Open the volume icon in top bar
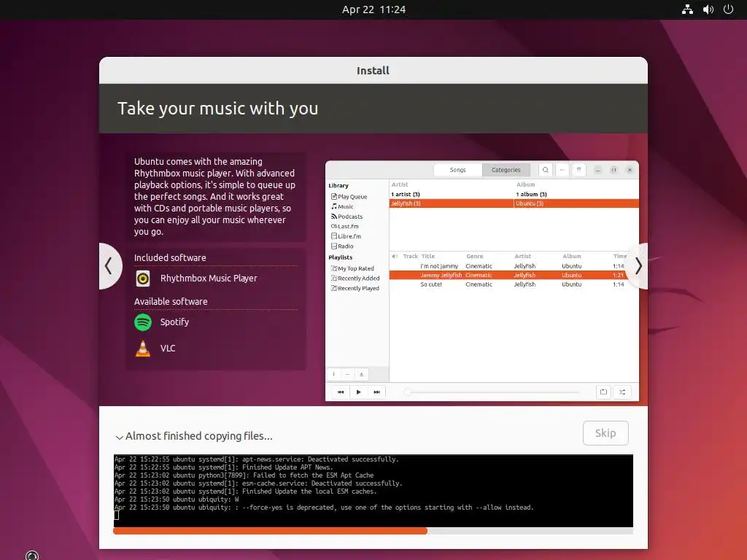The image size is (747, 560). point(708,9)
